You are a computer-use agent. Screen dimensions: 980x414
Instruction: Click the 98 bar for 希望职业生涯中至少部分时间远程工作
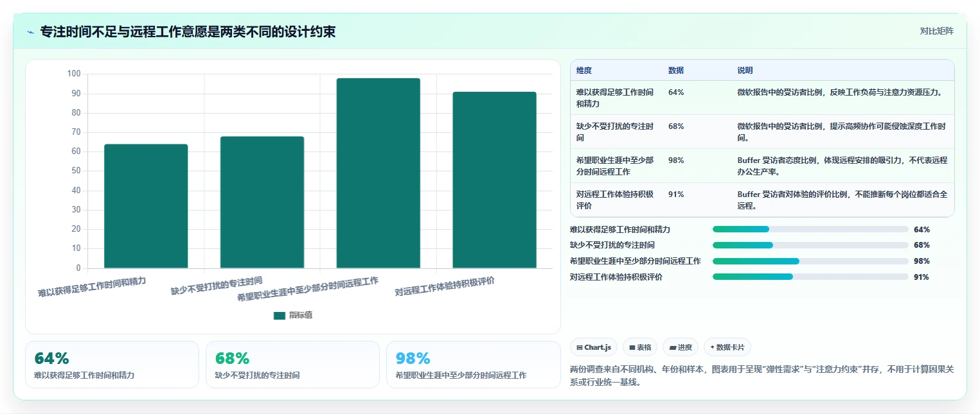pos(379,173)
